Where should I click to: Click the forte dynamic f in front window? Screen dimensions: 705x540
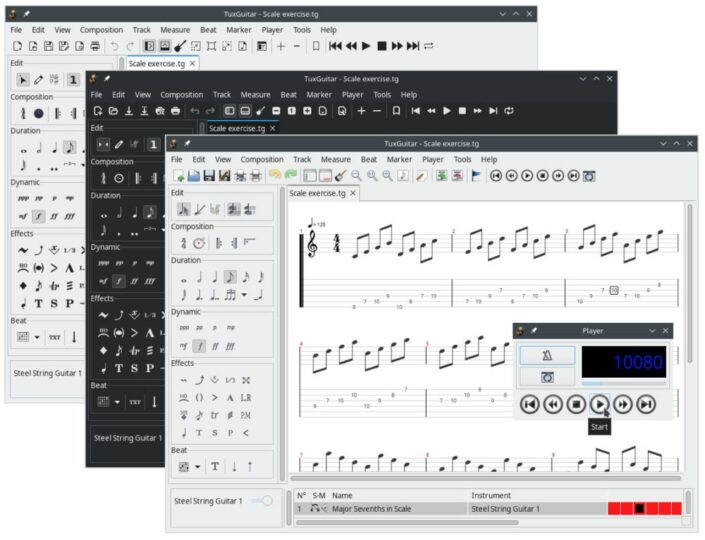pos(198,346)
